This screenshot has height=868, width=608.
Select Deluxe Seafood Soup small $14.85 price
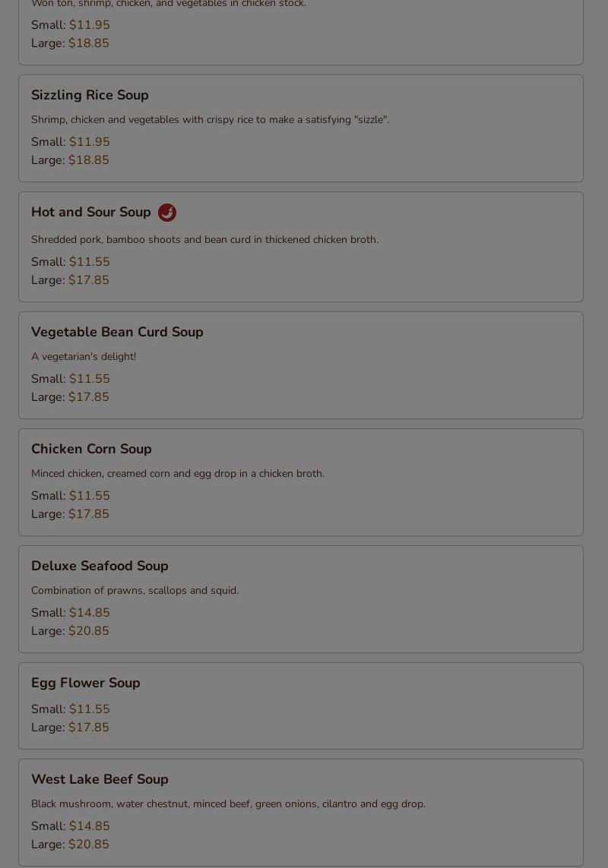(x=89, y=613)
